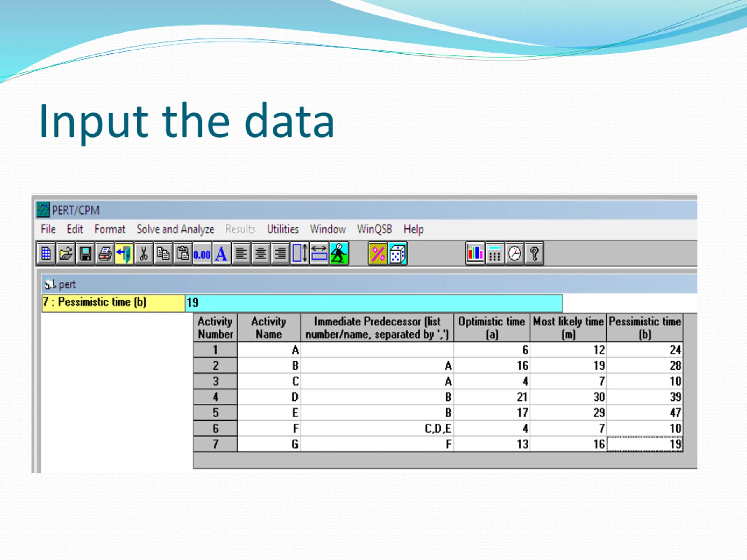Open the Utilities menu
Viewport: 747px width, 560px height.
[283, 229]
